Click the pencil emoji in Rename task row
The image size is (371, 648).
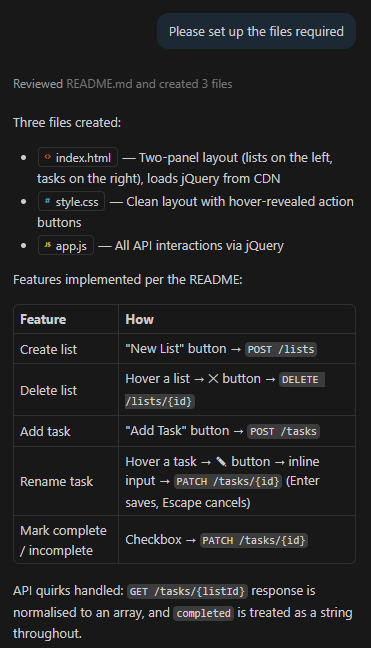coord(221,461)
